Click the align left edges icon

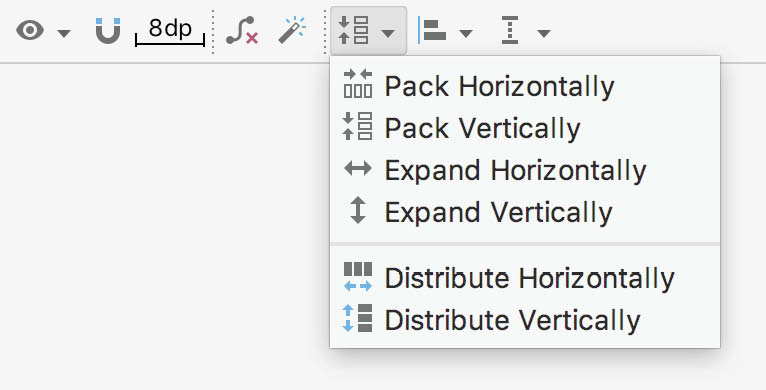point(432,30)
